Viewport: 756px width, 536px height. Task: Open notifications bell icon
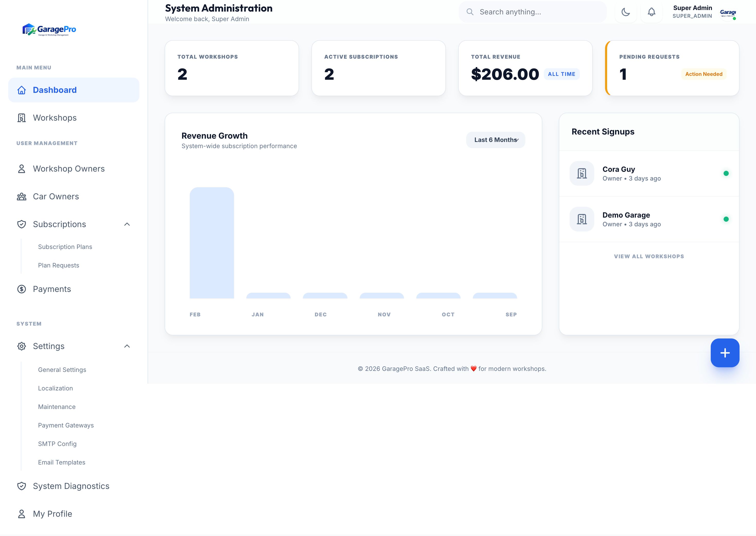[651, 12]
